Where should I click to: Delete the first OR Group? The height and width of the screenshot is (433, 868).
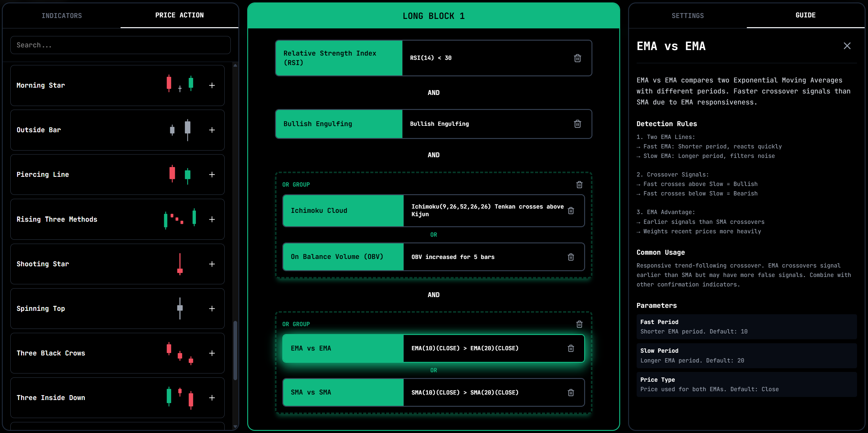click(579, 184)
